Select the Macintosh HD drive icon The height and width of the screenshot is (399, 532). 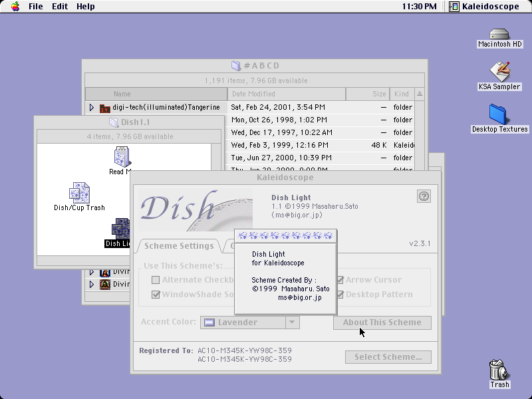pos(499,35)
